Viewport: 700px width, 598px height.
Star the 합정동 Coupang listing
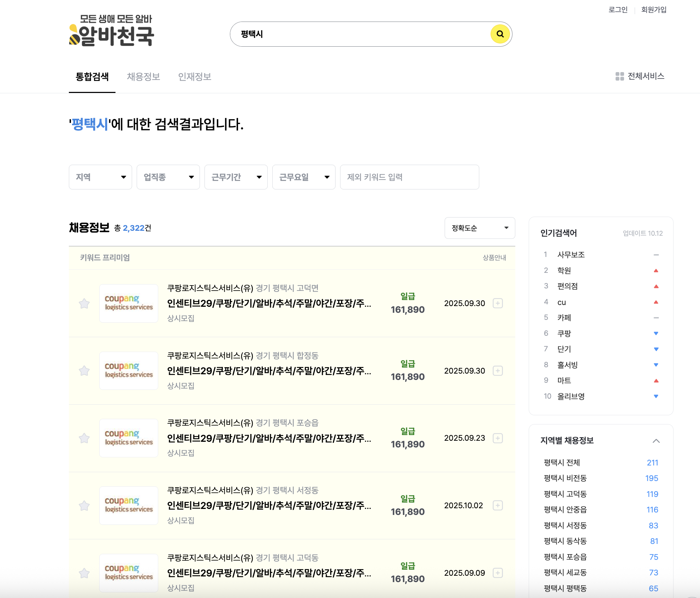coord(84,371)
